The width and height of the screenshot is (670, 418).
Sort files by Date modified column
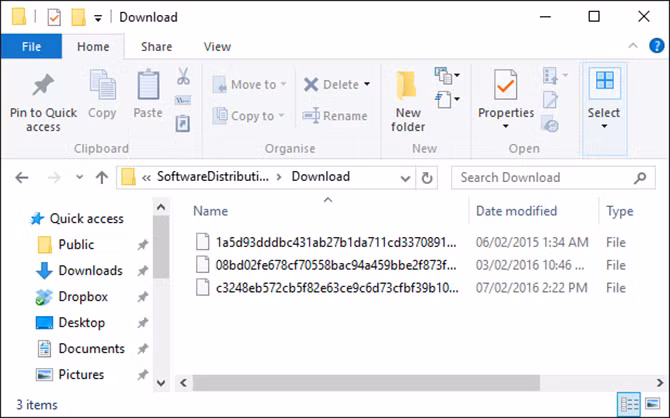pos(517,211)
